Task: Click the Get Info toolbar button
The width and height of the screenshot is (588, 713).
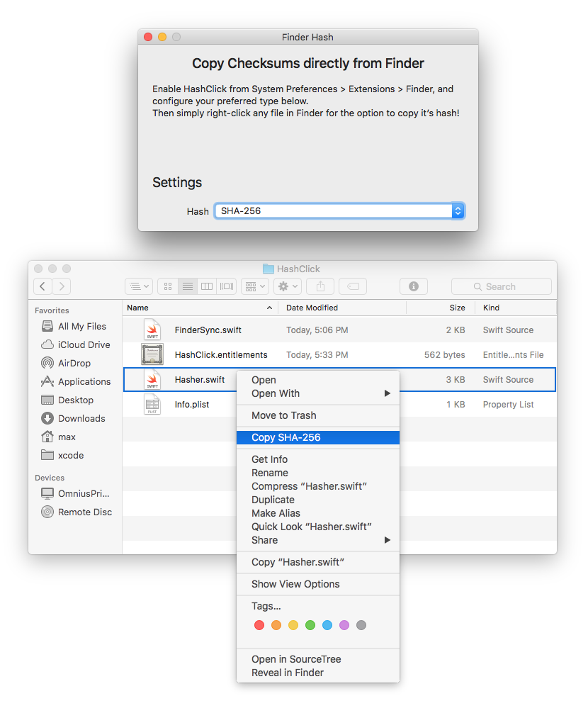Action: [x=414, y=286]
